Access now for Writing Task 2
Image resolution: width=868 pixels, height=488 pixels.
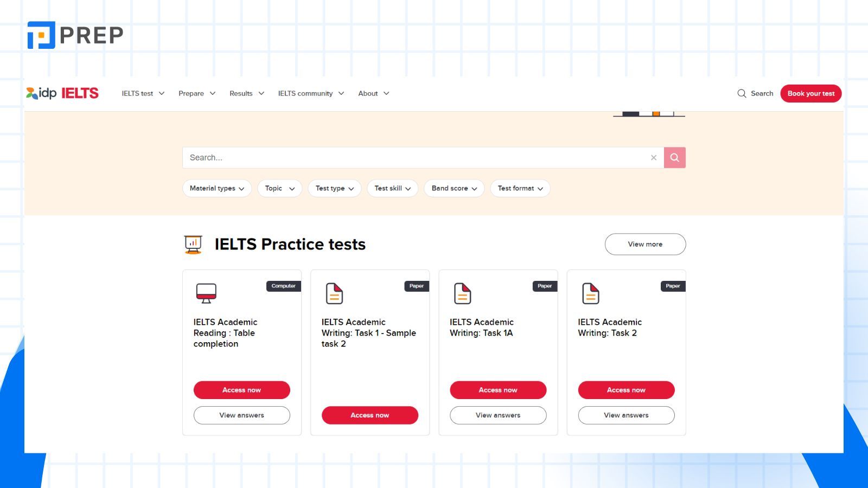[x=626, y=390]
